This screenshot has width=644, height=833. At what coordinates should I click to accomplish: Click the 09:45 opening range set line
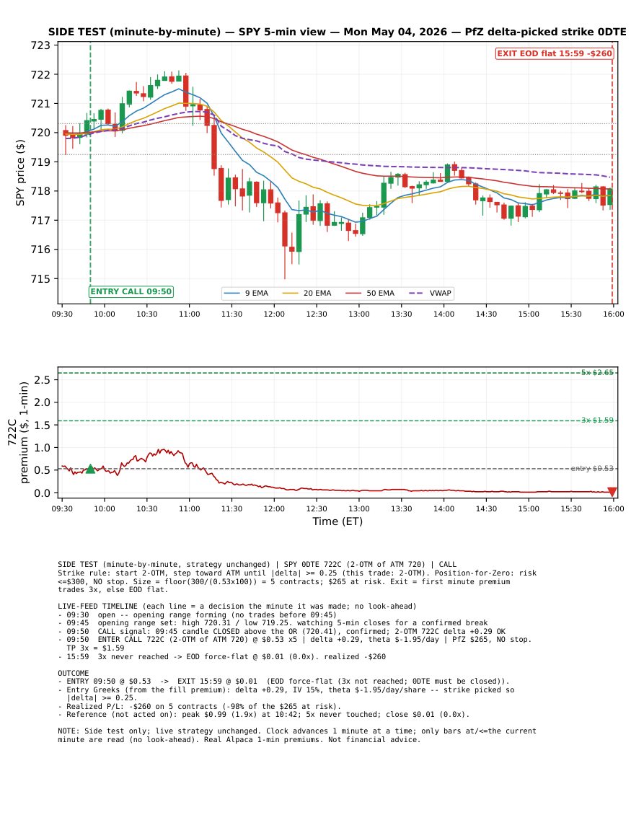point(273,623)
